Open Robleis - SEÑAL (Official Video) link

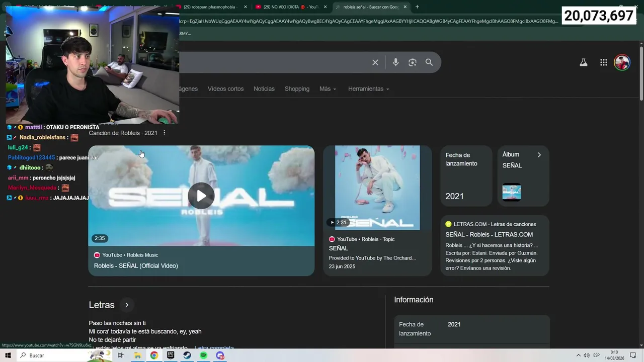136,265
